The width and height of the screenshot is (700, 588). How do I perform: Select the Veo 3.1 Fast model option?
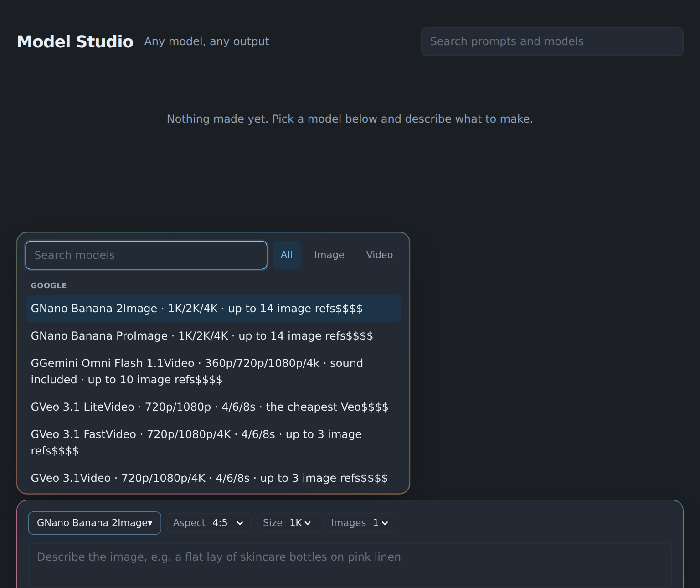tap(213, 443)
